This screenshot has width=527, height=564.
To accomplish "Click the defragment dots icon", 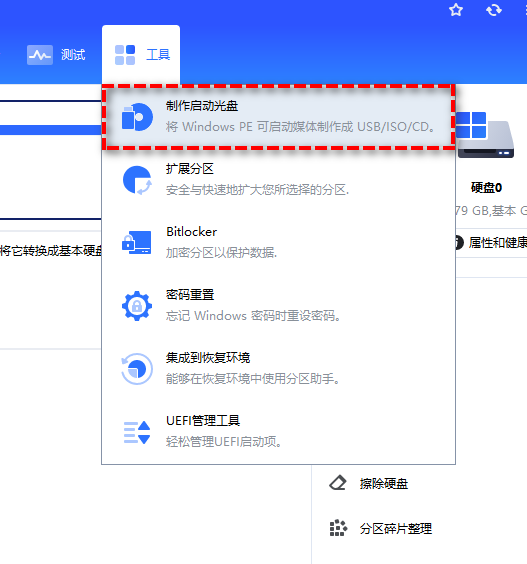I will tap(338, 528).
